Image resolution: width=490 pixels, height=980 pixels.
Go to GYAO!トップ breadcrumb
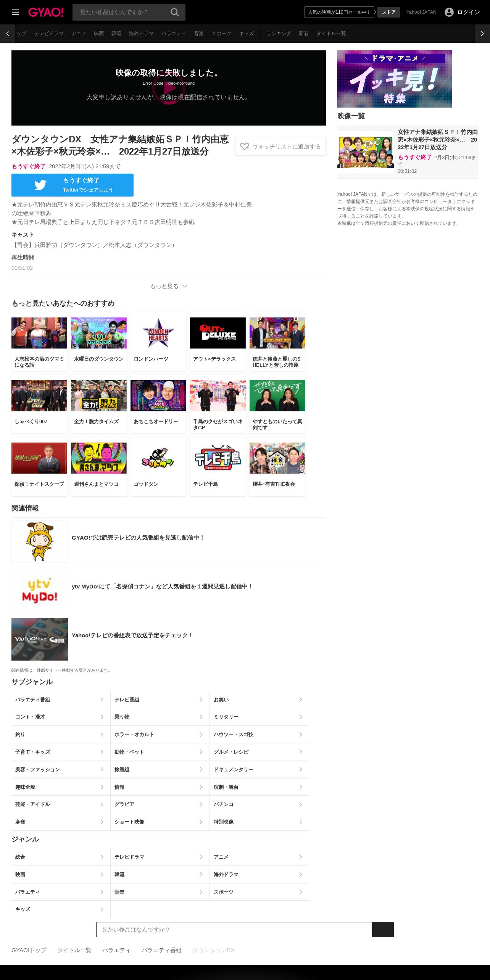click(x=29, y=950)
